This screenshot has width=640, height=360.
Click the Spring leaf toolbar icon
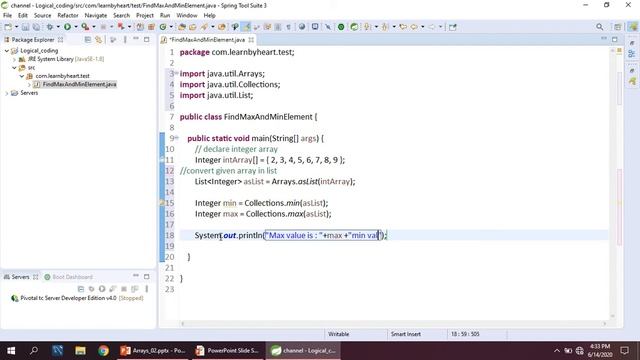(354, 27)
